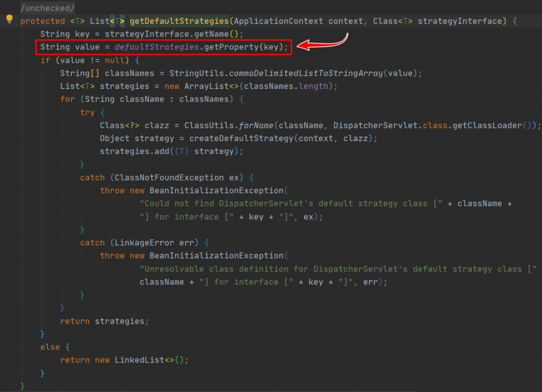
Task: Click the getDefaultStrategies method name
Action: (179, 21)
